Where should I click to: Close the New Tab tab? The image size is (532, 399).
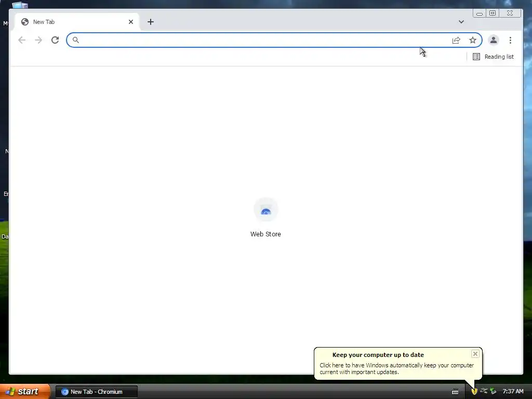click(x=131, y=22)
